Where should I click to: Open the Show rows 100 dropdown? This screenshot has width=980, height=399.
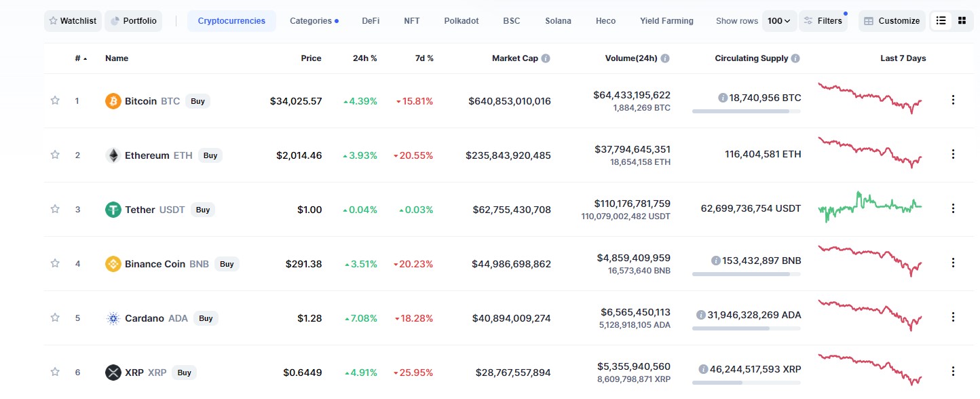coord(779,21)
